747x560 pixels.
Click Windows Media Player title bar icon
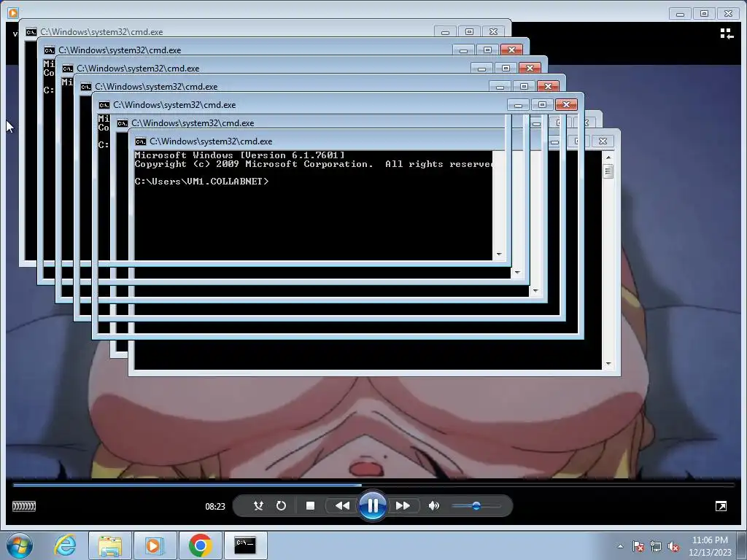pos(13,13)
